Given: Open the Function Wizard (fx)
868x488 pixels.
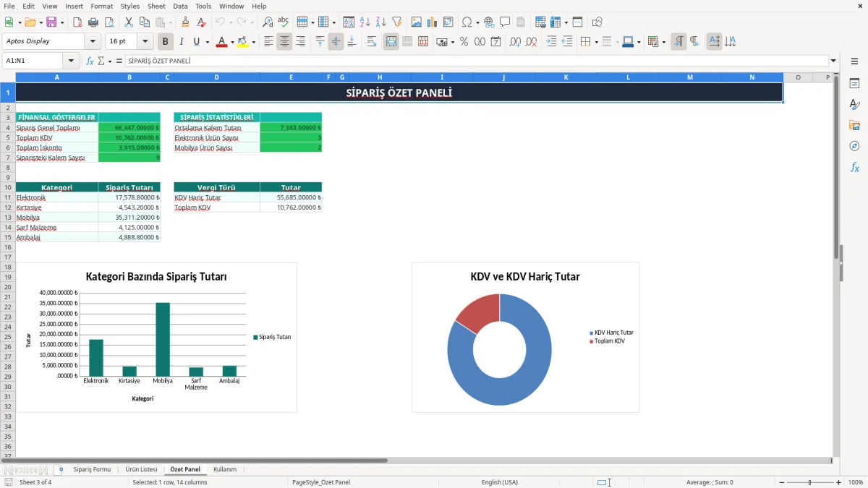Looking at the screenshot, I should pos(90,61).
